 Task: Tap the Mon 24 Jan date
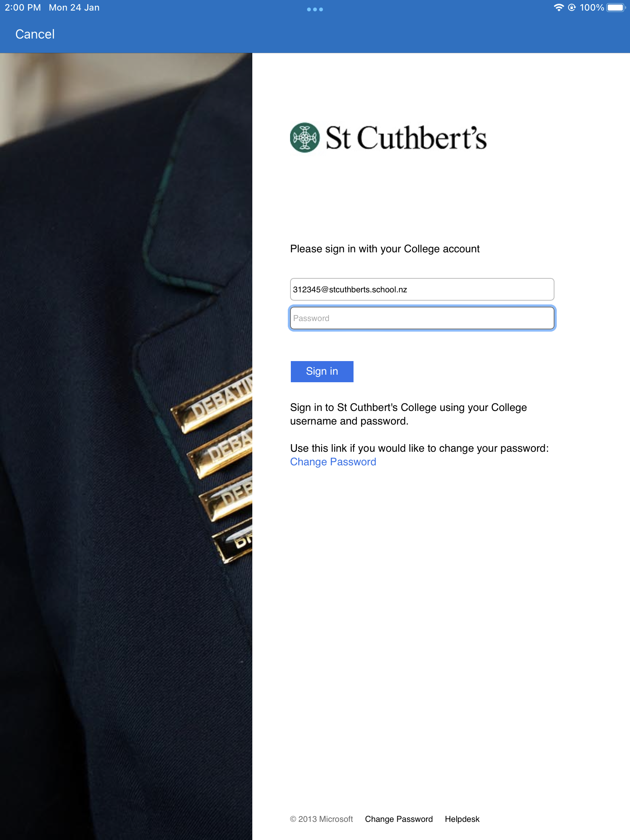click(x=74, y=8)
